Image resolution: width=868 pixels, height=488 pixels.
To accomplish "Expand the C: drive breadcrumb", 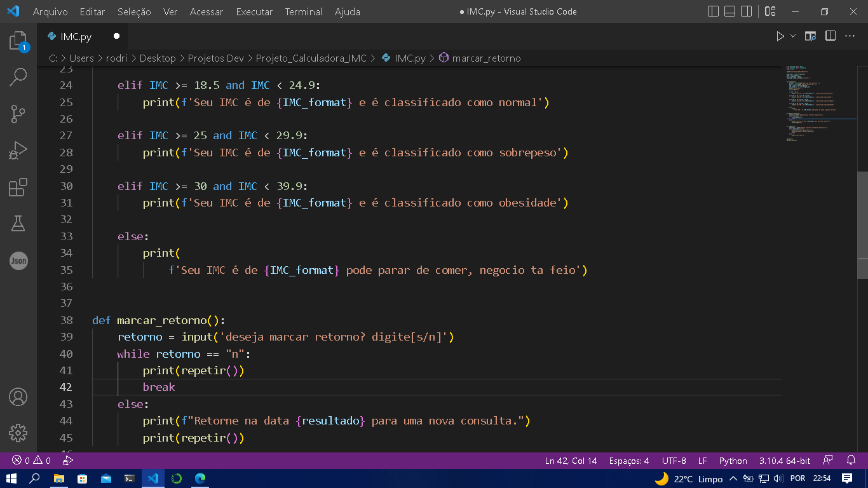I will 53,58.
